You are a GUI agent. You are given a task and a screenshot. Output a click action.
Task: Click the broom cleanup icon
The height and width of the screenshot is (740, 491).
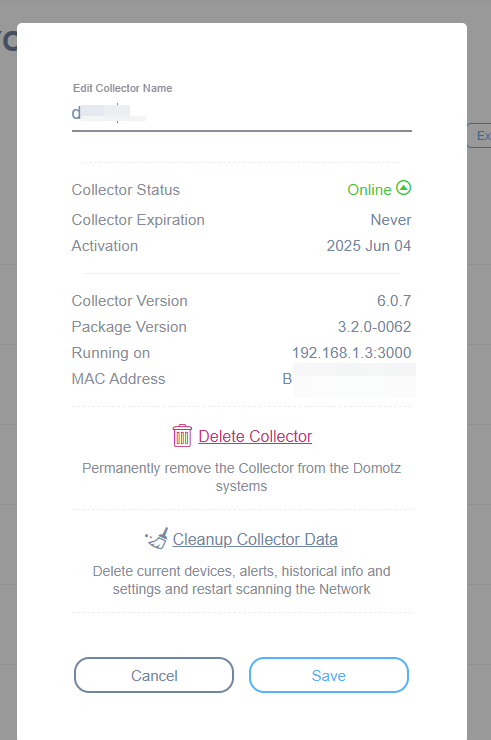157,538
